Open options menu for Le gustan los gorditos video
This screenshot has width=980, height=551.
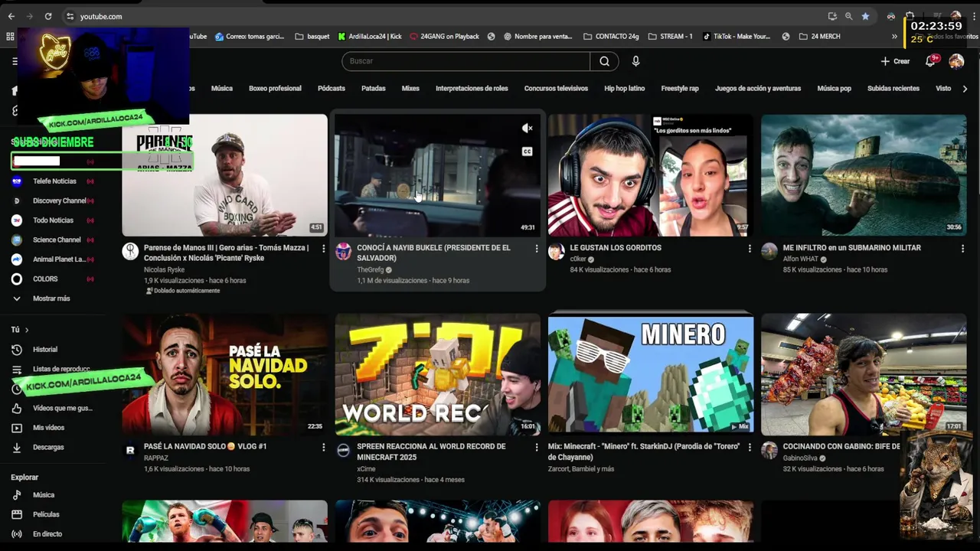pos(750,249)
